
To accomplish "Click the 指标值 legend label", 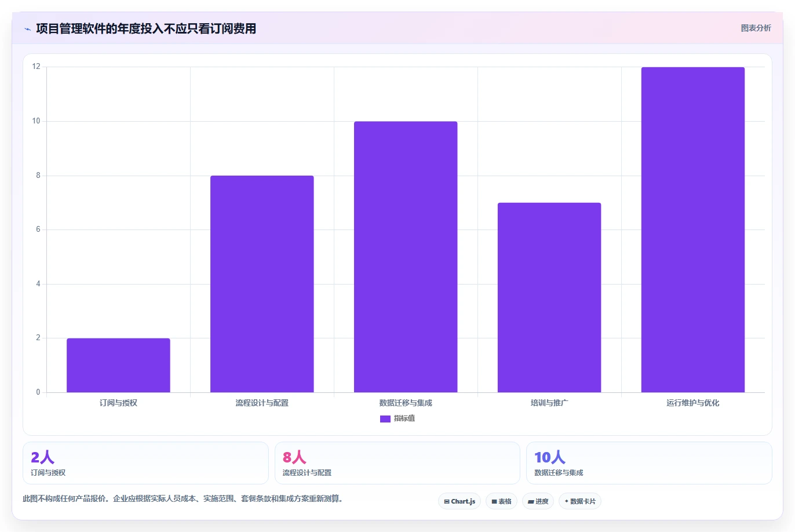I will 404,418.
